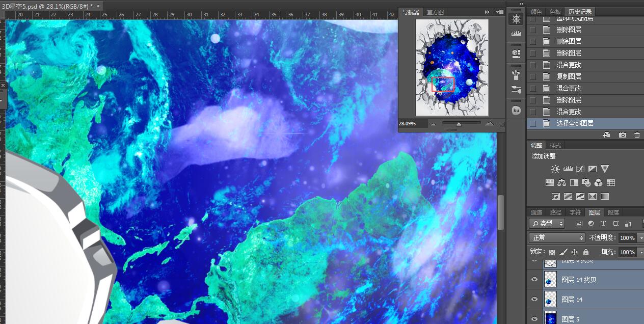Filter layers by pixel layers icon
Screen dimensions: 644x324
pyautogui.click(x=579, y=223)
